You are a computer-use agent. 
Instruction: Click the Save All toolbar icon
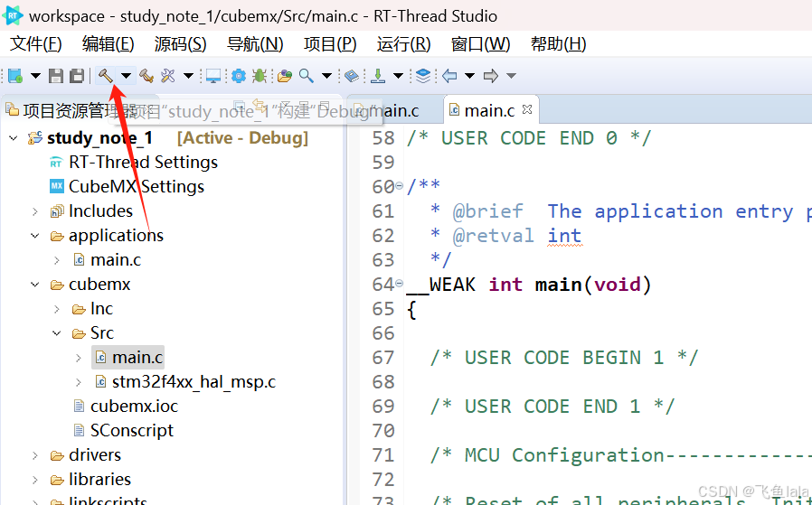tap(77, 76)
